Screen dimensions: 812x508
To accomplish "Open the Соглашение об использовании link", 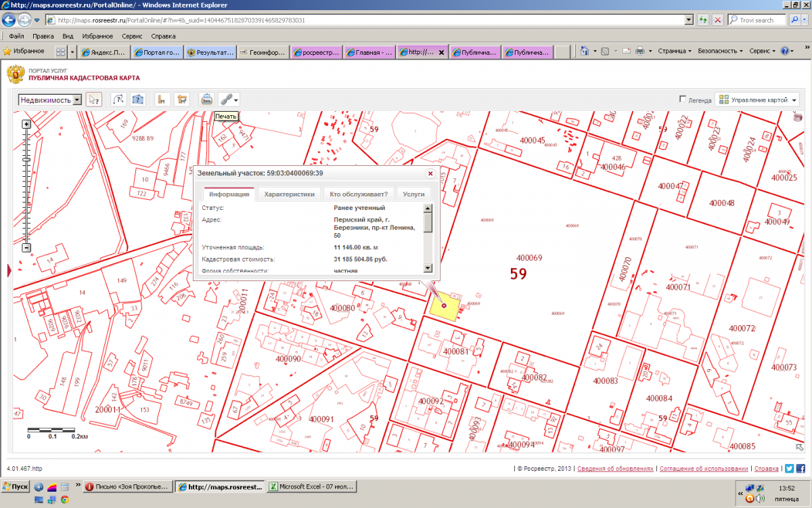I will tap(704, 469).
